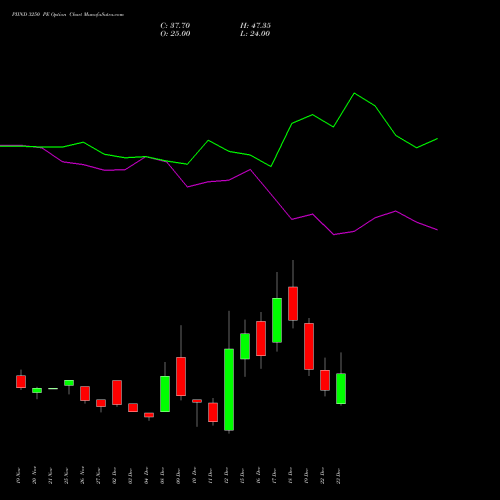
Task: Click the '18 Dec' date label
Action: 290,475
